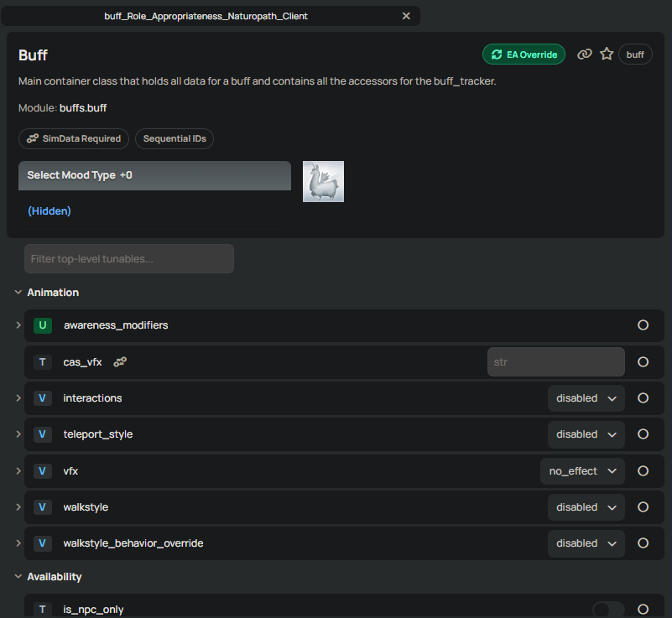672x618 pixels.
Task: Toggle the circle marker on awareness_modifiers row
Action: pos(643,325)
